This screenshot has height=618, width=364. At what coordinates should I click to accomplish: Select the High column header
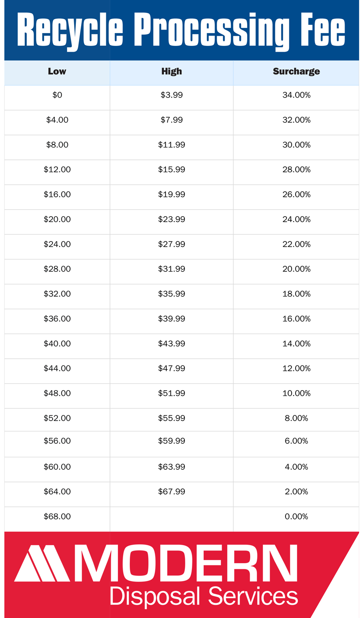[172, 72]
